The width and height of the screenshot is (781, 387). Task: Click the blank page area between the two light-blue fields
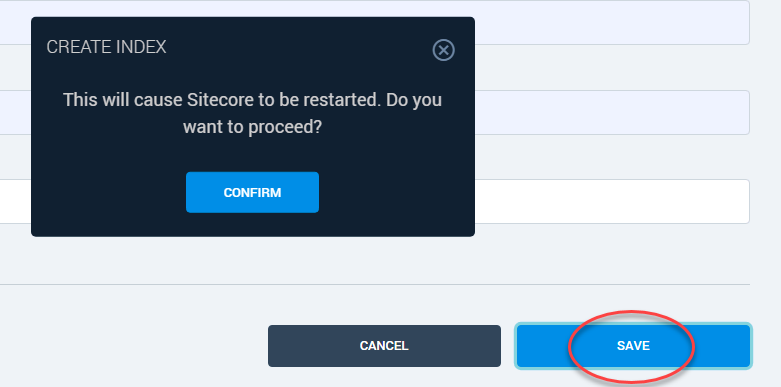tap(612, 67)
